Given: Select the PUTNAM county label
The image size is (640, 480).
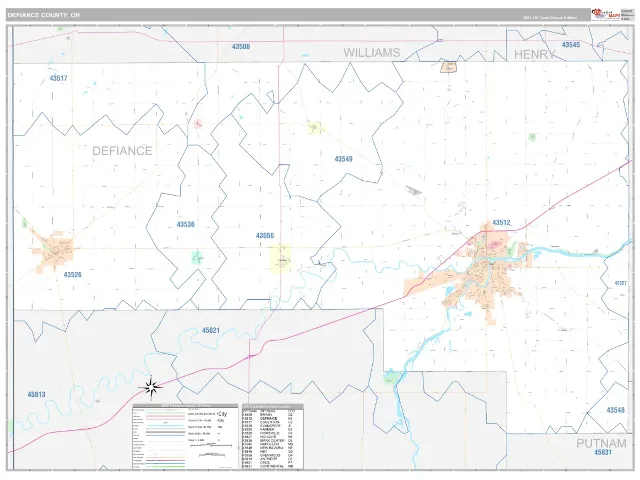Looking at the screenshot, I should click(x=601, y=443).
